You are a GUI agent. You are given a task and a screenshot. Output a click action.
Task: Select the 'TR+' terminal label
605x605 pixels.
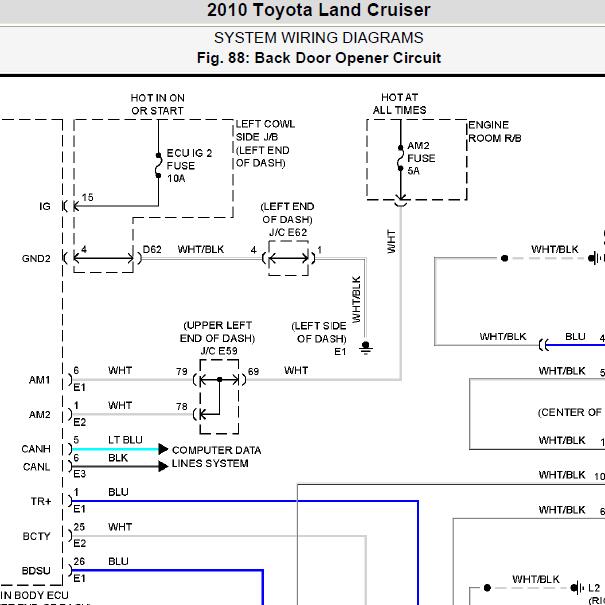41,501
